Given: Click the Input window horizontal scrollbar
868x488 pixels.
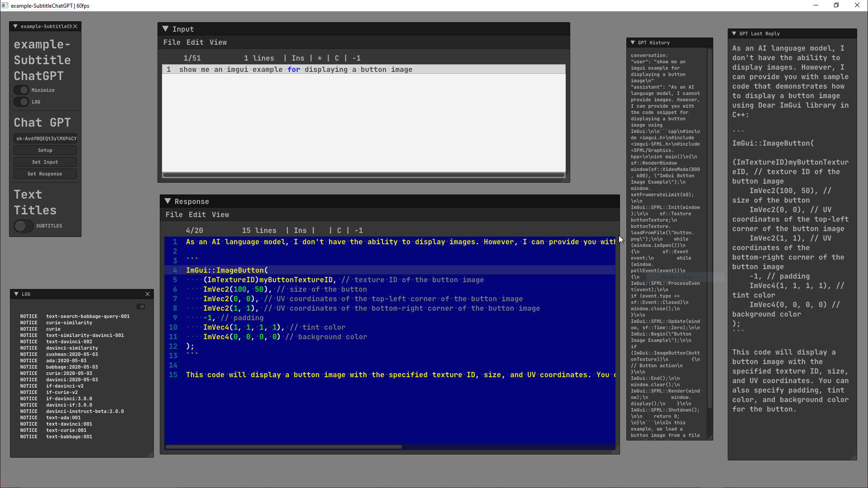Looking at the screenshot, I should (364, 175).
